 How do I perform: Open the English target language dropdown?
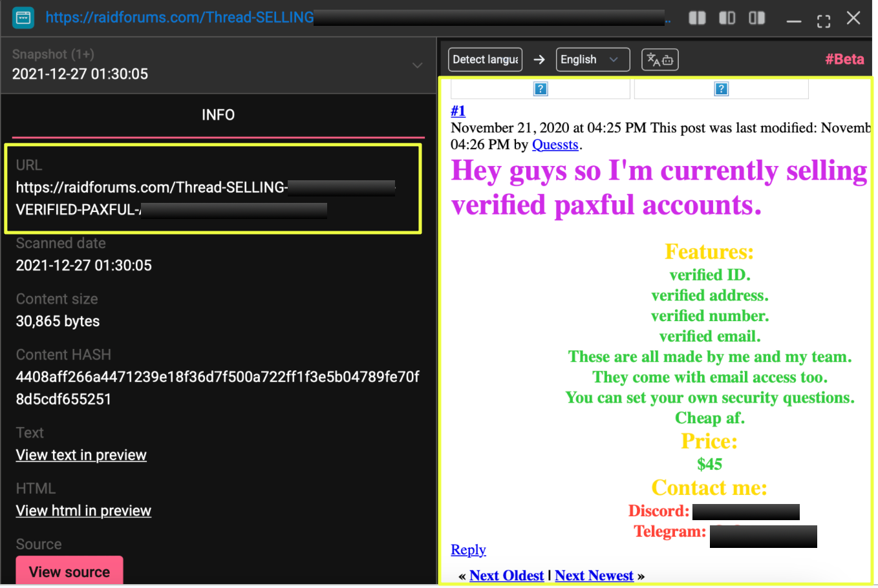click(592, 60)
